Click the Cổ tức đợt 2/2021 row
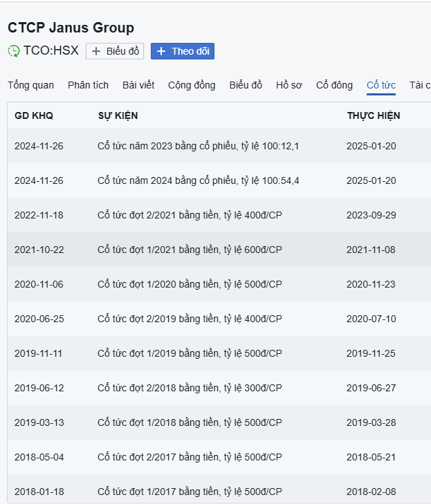 [190, 215]
